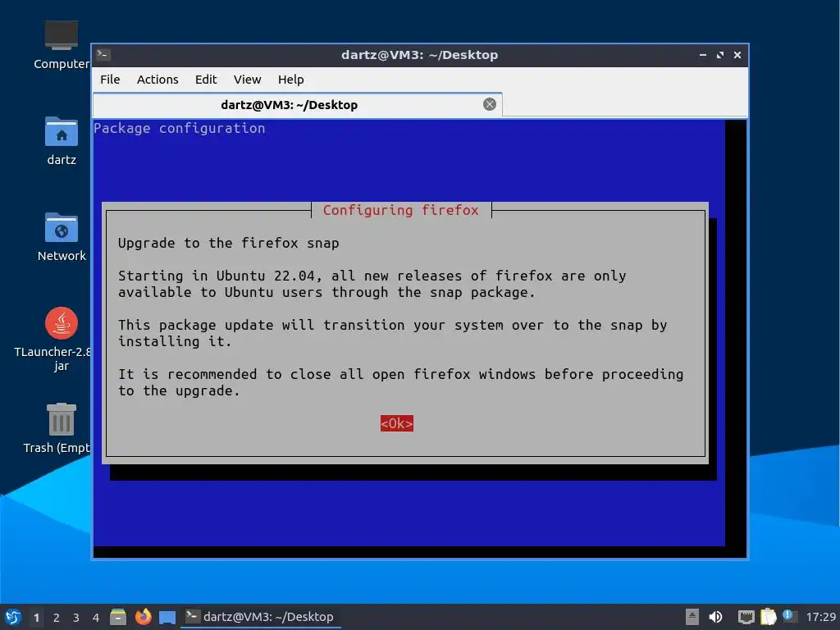The width and height of the screenshot is (840, 630).
Task: Click the 'Upgrade to the firefox snap' line
Action: point(228,243)
